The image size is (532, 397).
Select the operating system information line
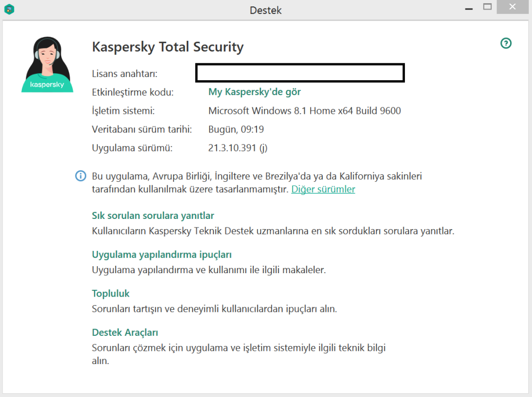point(305,111)
